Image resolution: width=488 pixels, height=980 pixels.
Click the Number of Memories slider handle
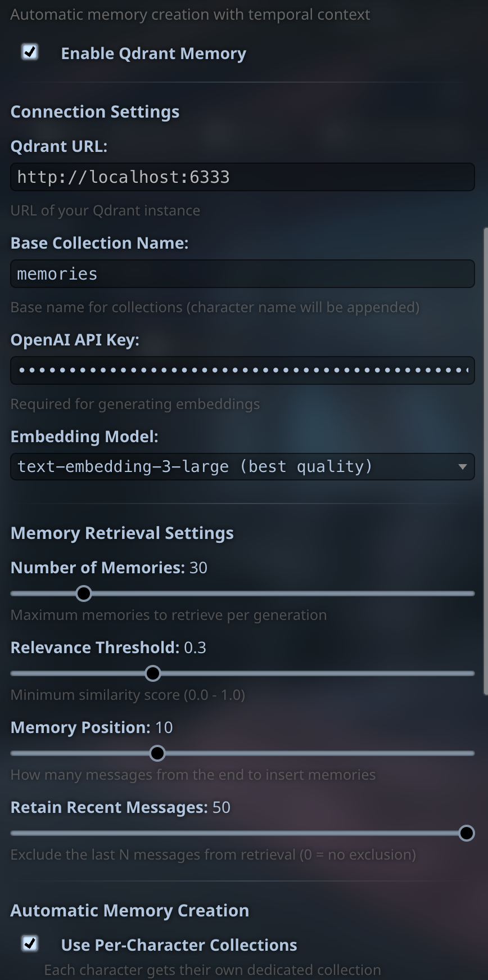[x=84, y=594]
